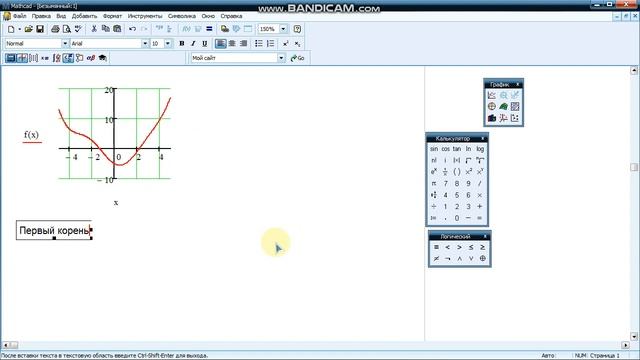
Task: Click the horizontal scrollbar right arrow
Action: tap(625, 345)
